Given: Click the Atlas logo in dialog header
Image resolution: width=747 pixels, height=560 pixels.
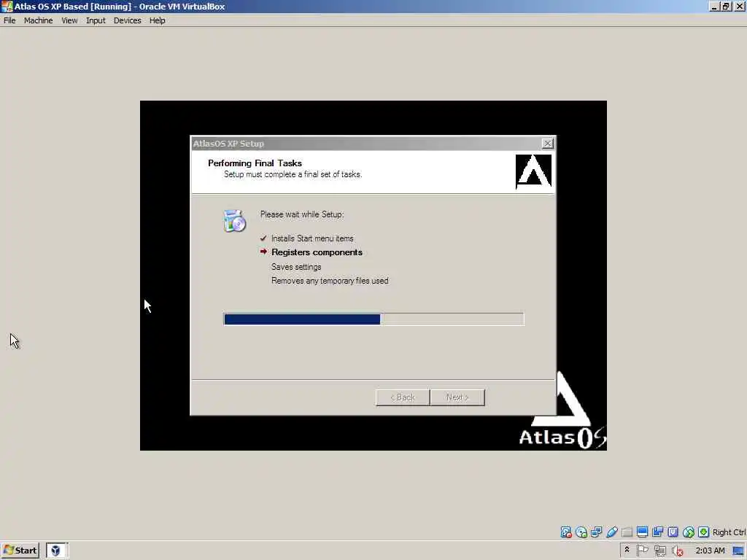Looking at the screenshot, I should pyautogui.click(x=533, y=171).
